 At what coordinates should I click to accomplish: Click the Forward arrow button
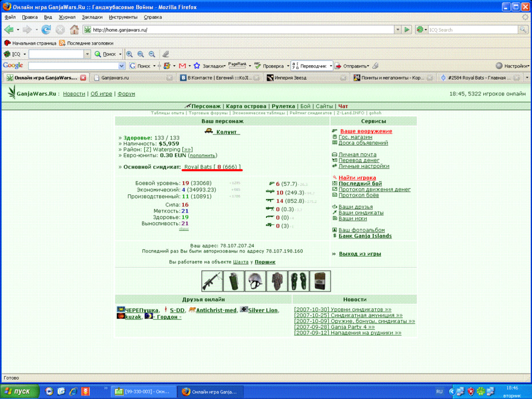coord(27,30)
